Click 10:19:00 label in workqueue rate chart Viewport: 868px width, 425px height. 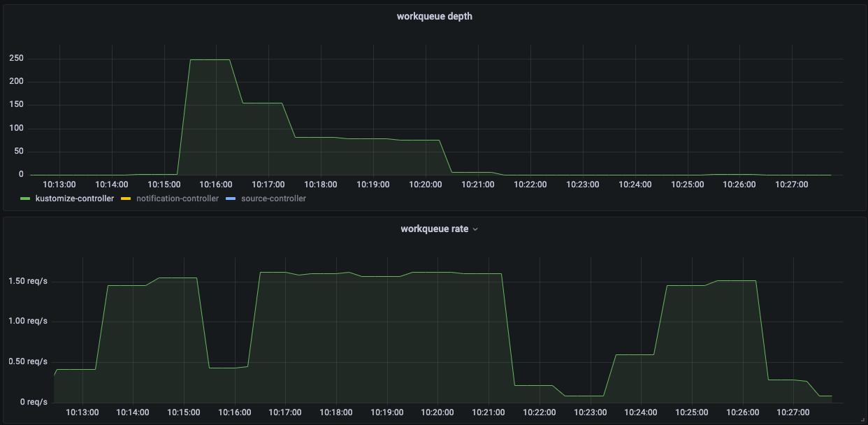[386, 412]
